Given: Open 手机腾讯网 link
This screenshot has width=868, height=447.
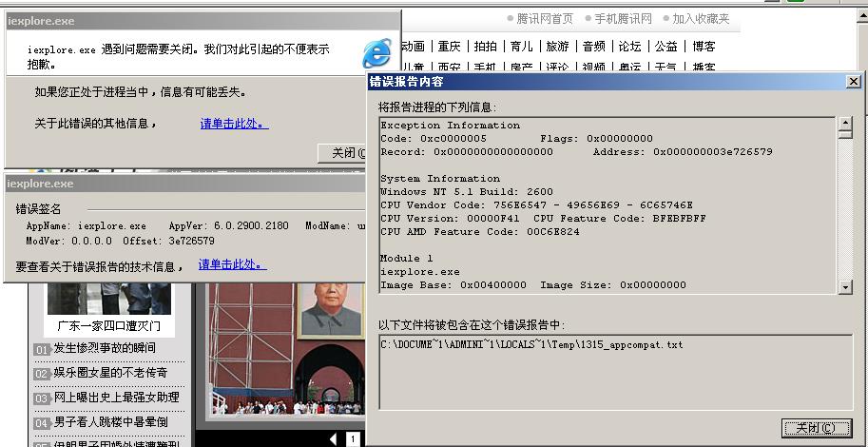Looking at the screenshot, I should coord(623,19).
